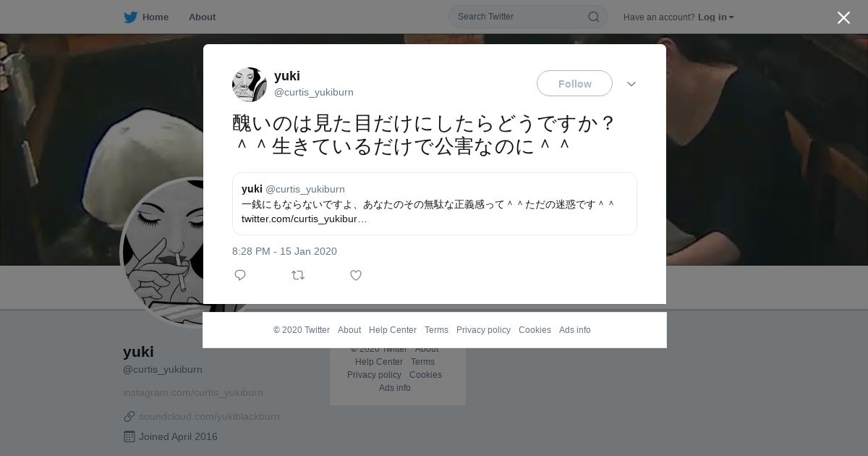Viewport: 868px width, 456px height.
Task: Go to Home in top navigation
Action: coord(156,17)
